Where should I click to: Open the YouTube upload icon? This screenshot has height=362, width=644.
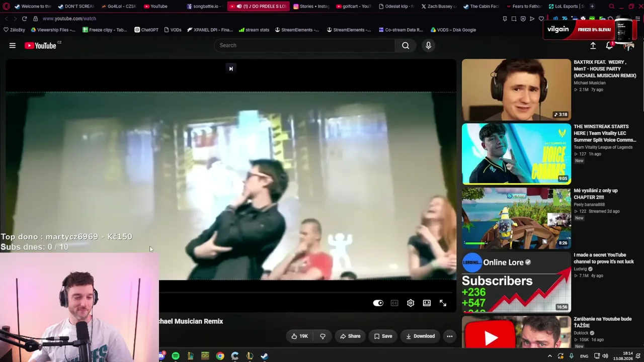(593, 45)
